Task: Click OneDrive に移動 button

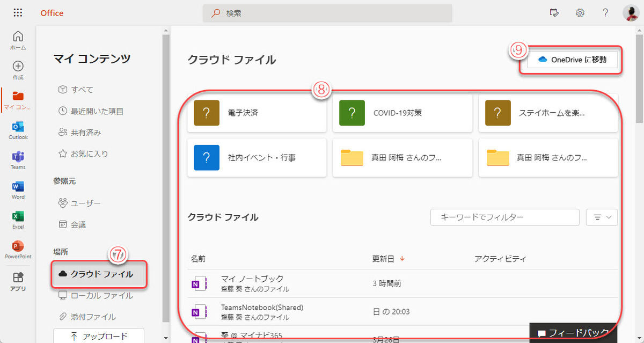Action: [573, 60]
